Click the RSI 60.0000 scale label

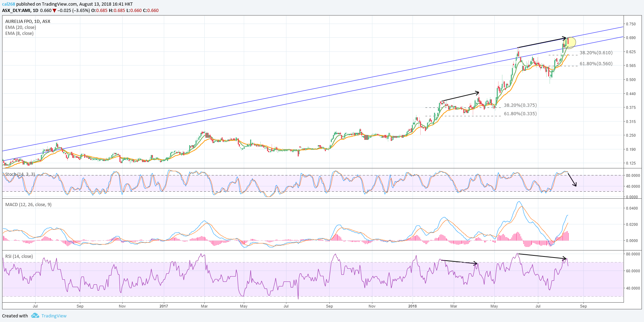point(633,271)
